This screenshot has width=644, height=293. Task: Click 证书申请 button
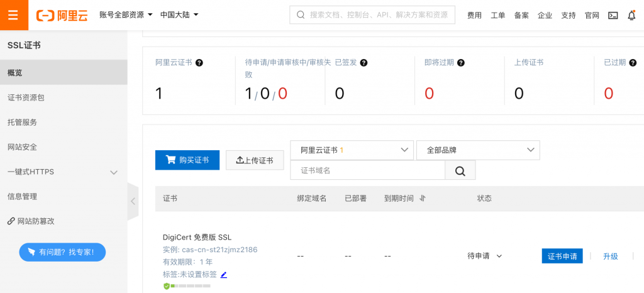tap(562, 256)
